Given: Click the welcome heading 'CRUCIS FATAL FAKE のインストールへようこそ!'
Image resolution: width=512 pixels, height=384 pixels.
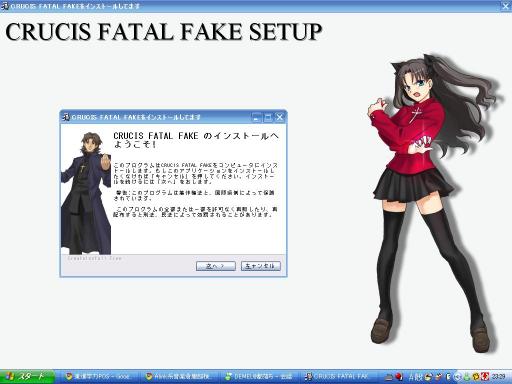Looking at the screenshot, I should [196, 140].
